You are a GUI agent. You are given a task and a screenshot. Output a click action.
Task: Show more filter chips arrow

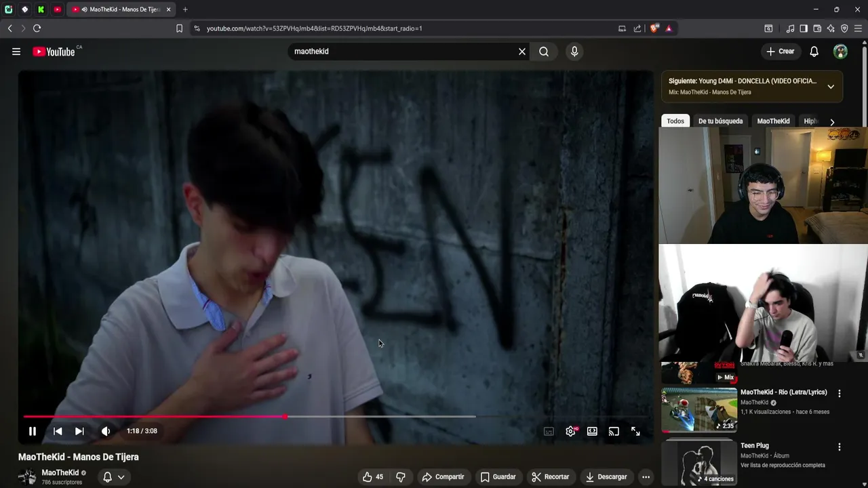tap(832, 122)
